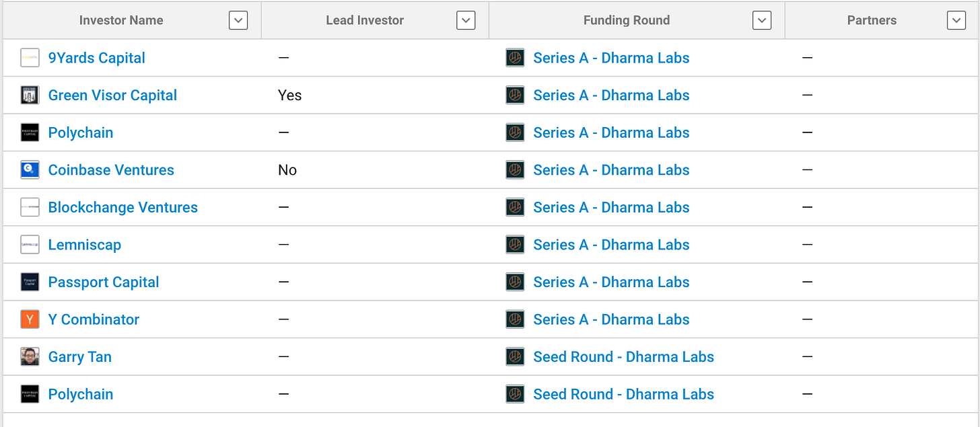This screenshot has height=427, width=980.
Task: Click the Green Visor Capital logo icon
Action: tap(30, 95)
